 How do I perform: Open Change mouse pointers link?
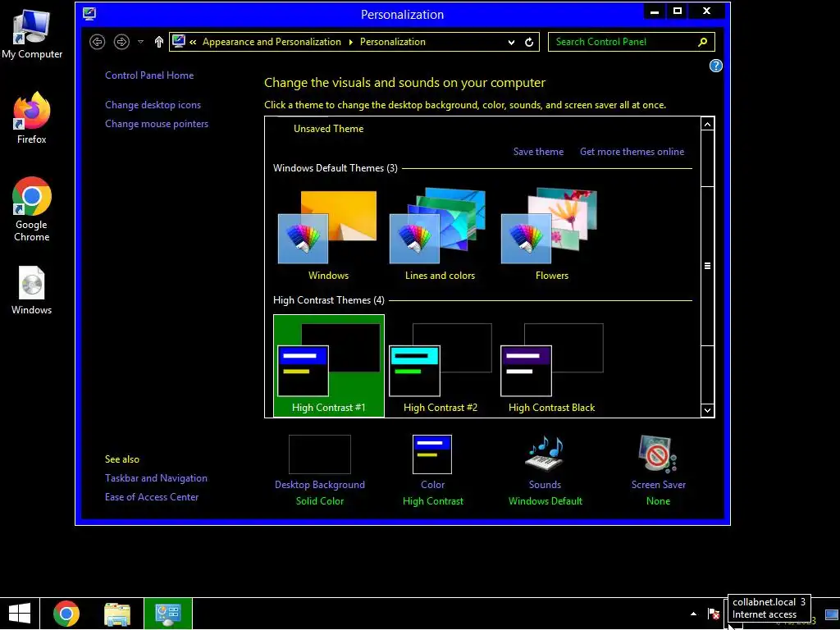(157, 124)
